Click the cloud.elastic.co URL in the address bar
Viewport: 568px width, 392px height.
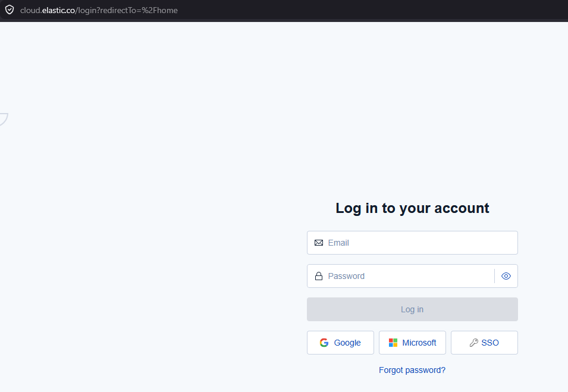tap(99, 10)
